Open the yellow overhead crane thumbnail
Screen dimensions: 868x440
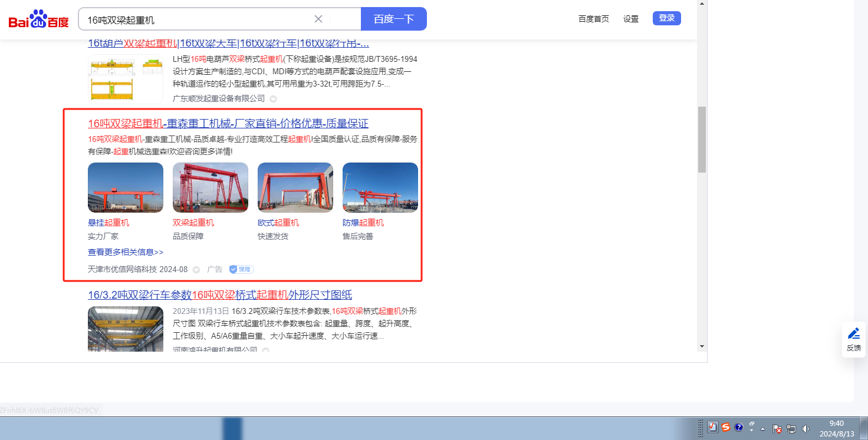click(126, 329)
